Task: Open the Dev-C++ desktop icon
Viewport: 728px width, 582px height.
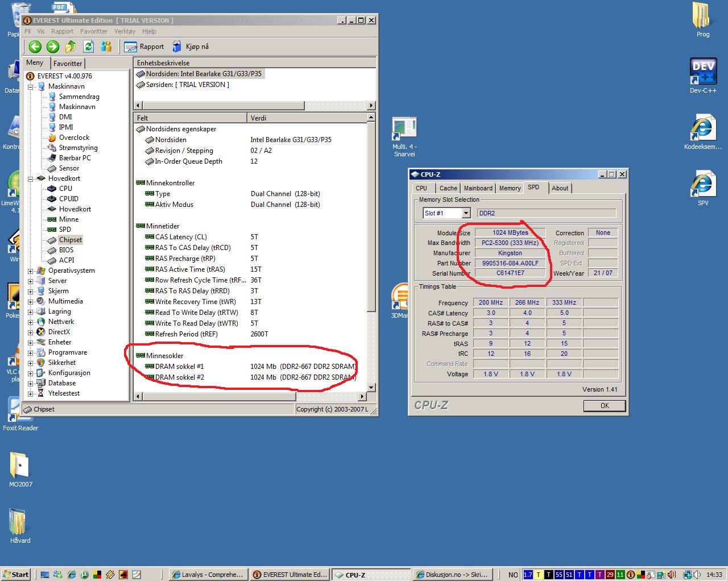Action: point(703,75)
